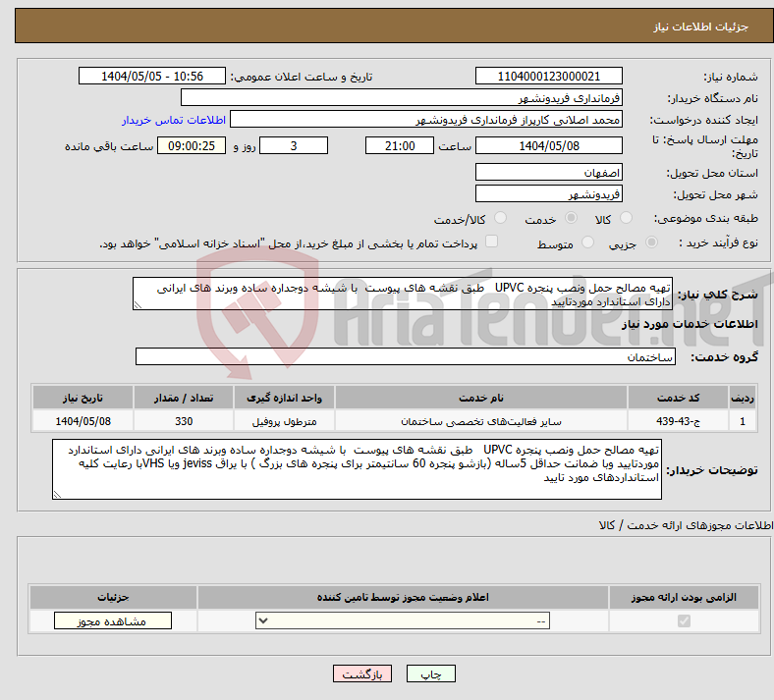The image size is (774, 700).
Task: Click the اعلام وضعیت مجوز توسط تامین کننده header
Action: pyautogui.click(x=403, y=597)
